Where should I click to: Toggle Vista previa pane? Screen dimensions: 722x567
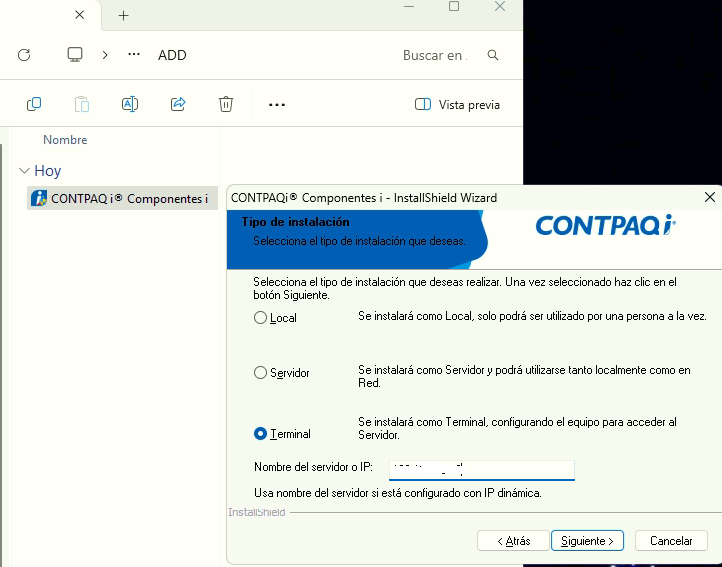[x=457, y=105]
